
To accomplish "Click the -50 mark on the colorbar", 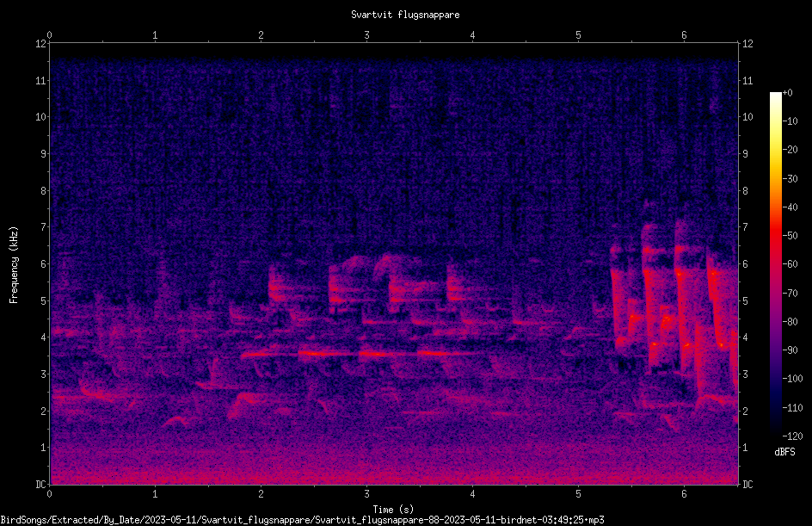I will pyautogui.click(x=790, y=236).
